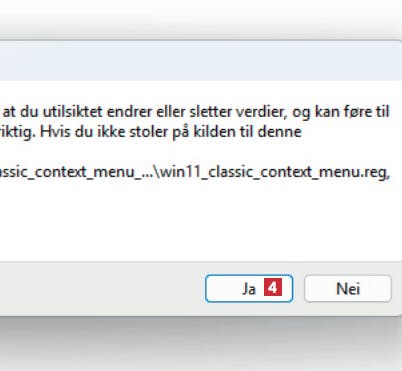Click the shadow area beneath the dialog
Screen dimensions: 402x371
(201, 343)
